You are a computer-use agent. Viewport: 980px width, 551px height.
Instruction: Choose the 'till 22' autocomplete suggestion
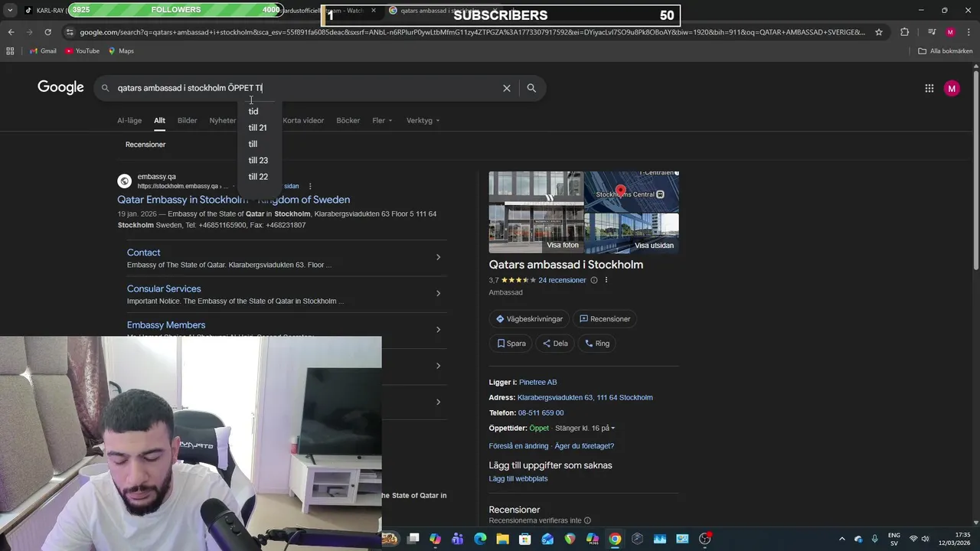tap(258, 177)
